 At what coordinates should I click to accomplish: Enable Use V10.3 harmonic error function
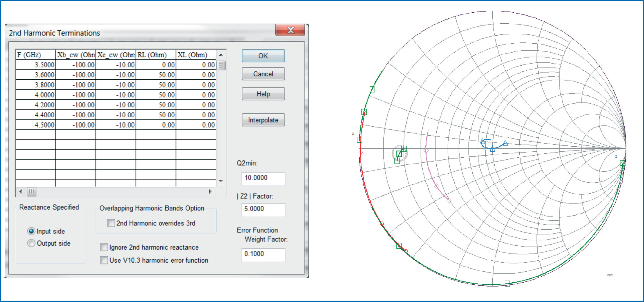(x=104, y=260)
